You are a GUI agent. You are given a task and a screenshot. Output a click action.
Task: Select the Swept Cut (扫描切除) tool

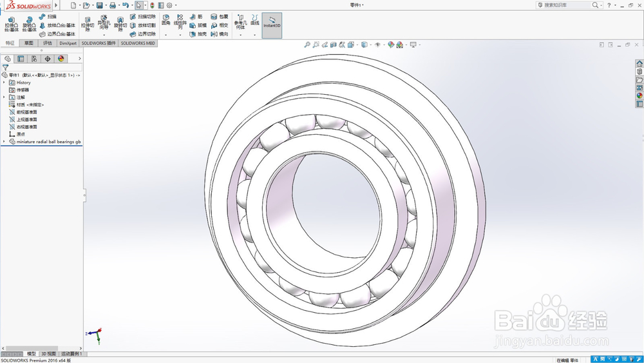[142, 17]
